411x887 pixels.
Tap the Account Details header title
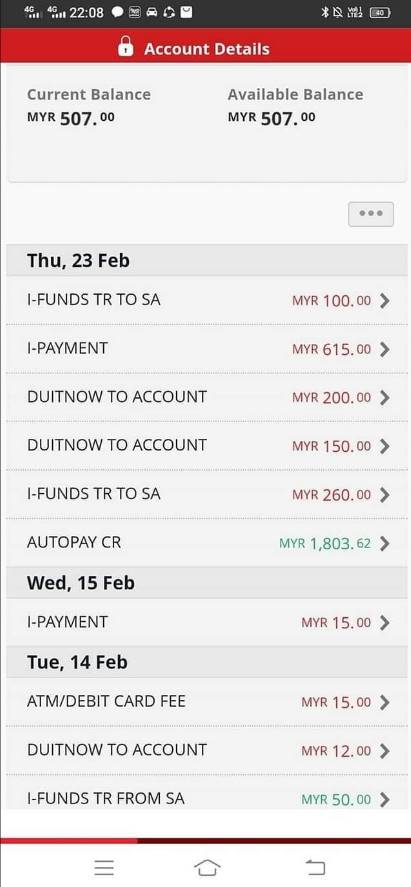click(x=207, y=49)
